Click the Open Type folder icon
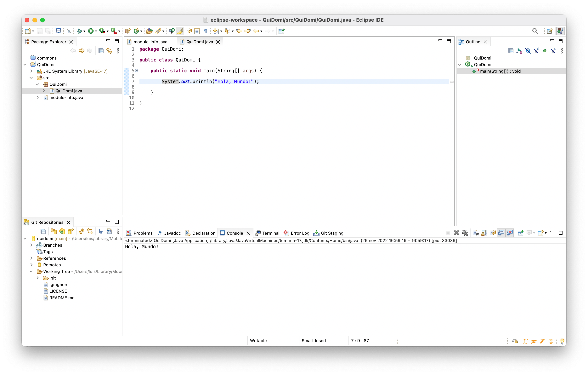The image size is (588, 375). [x=150, y=31]
